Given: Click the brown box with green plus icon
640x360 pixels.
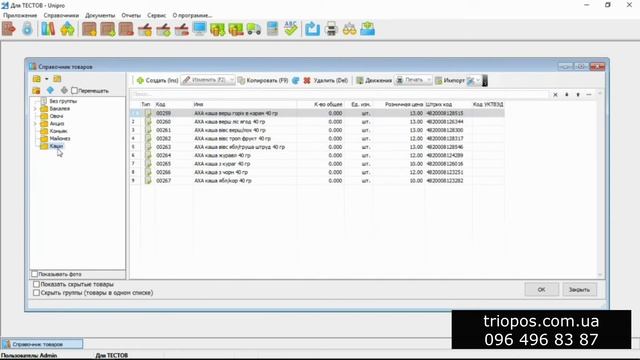Looking at the screenshot, I should pyautogui.click(x=108, y=29).
